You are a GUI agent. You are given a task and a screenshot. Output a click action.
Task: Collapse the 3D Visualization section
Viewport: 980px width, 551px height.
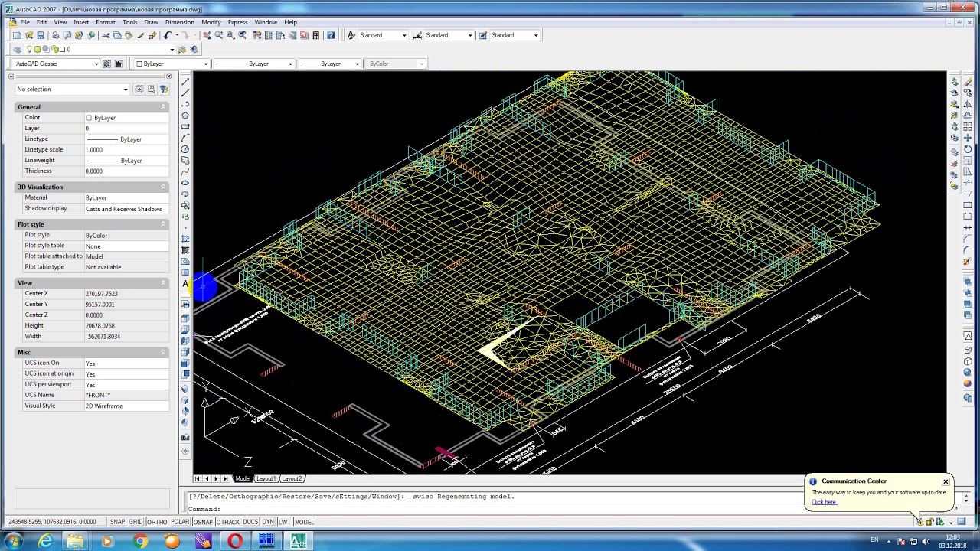point(163,187)
